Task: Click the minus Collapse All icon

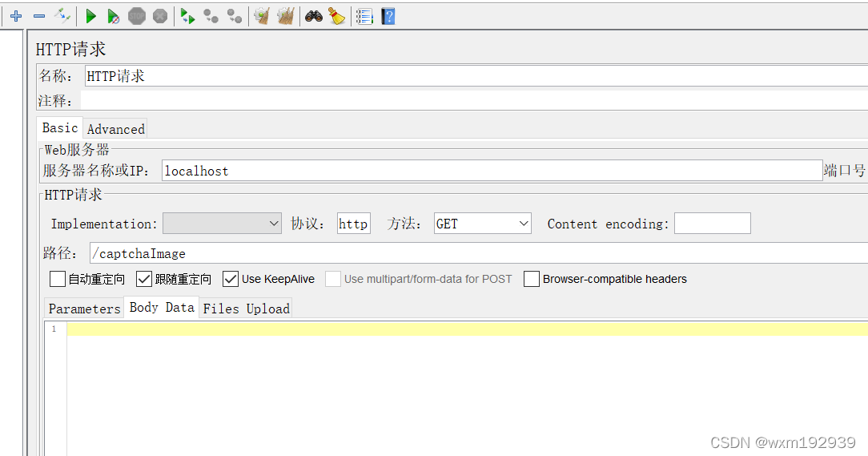Action: [x=38, y=16]
